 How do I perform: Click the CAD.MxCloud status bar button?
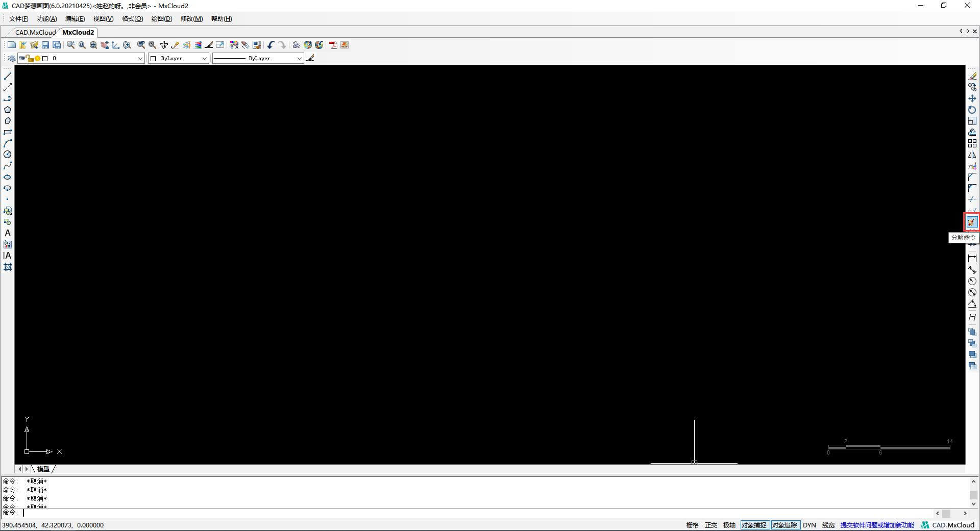tap(948, 525)
